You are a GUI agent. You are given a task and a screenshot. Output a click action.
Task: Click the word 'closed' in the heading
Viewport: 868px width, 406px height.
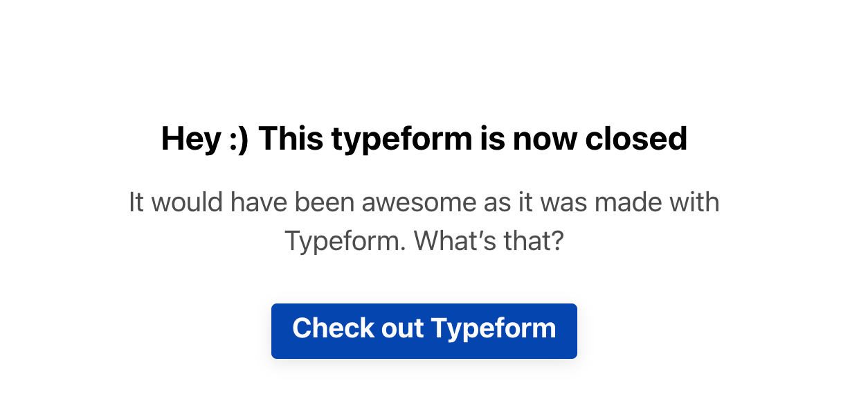[636, 139]
